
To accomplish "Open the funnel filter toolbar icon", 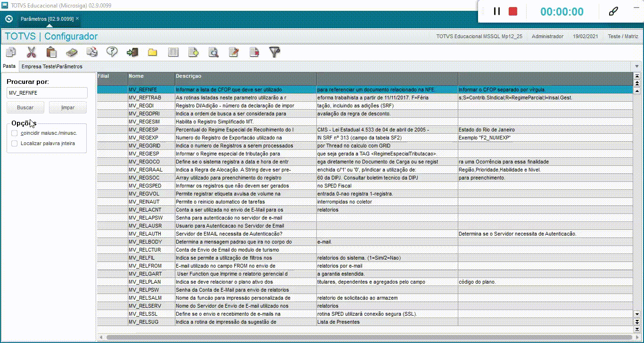I will (274, 52).
